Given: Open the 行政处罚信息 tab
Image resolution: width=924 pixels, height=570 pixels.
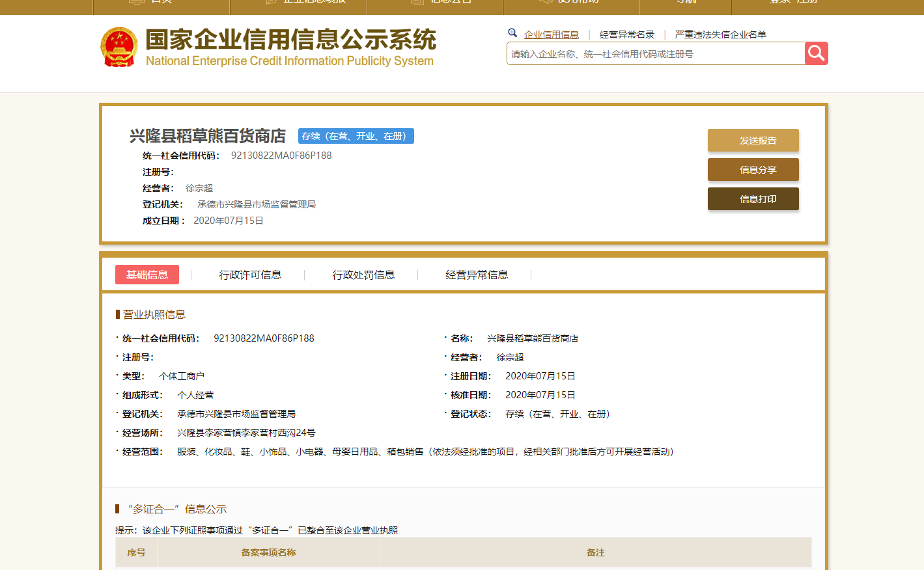Looking at the screenshot, I should coord(363,275).
